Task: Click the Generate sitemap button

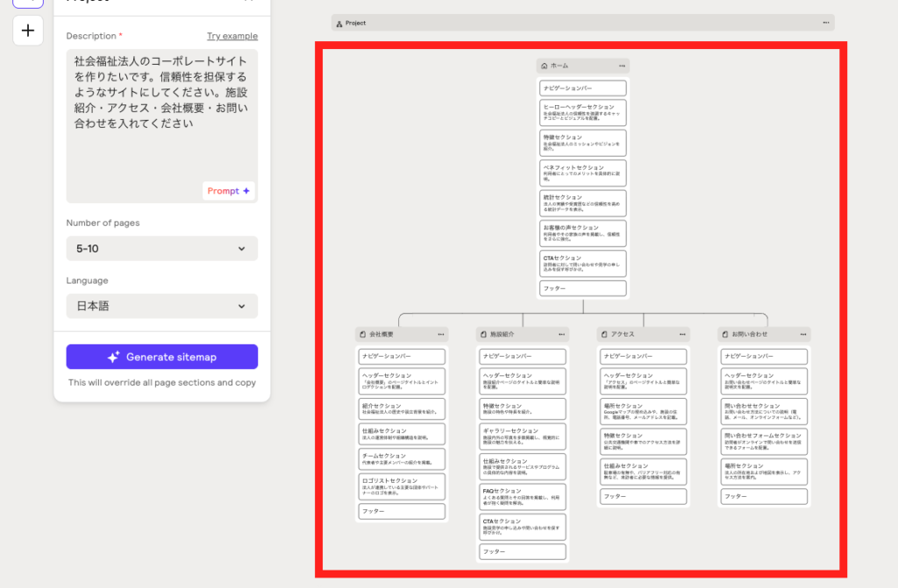Action: 161,357
